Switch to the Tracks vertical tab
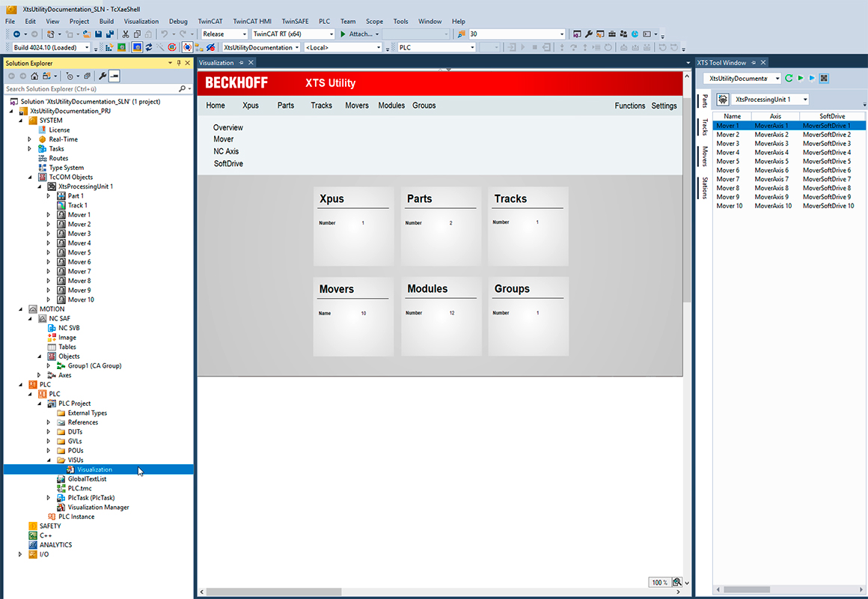868x599 pixels. tap(704, 127)
